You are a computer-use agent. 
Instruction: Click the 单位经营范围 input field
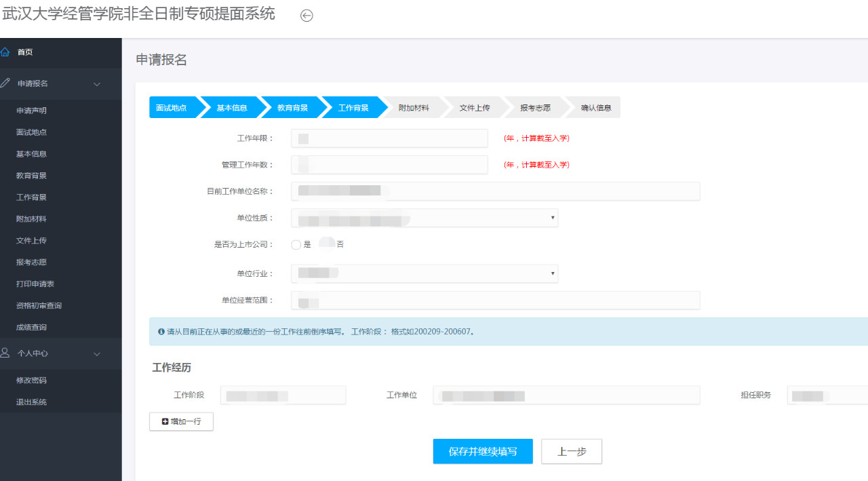pos(495,301)
